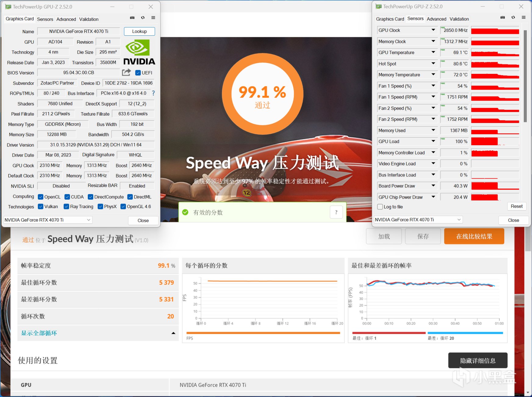Click the Memory Controller Load sensor graph
The image size is (532, 397).
click(x=495, y=153)
